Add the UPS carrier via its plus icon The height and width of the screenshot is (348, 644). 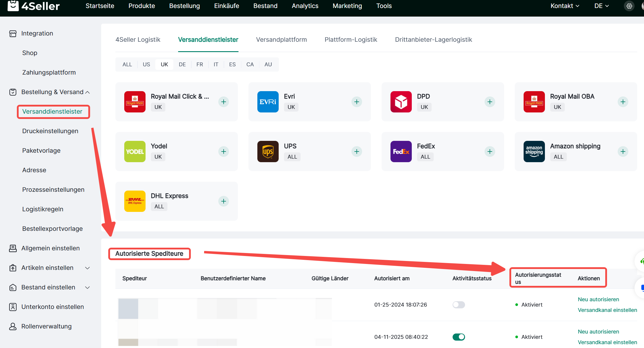click(357, 152)
